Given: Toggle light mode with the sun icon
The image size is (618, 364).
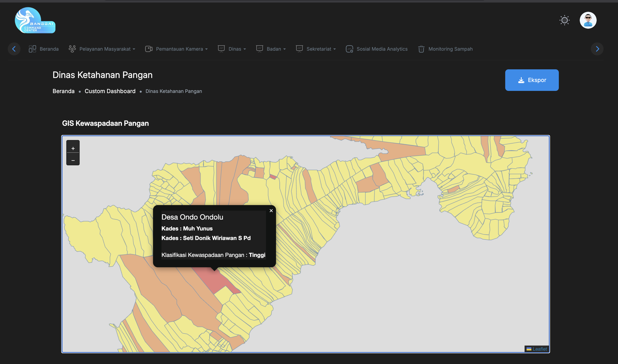Looking at the screenshot, I should 564,20.
